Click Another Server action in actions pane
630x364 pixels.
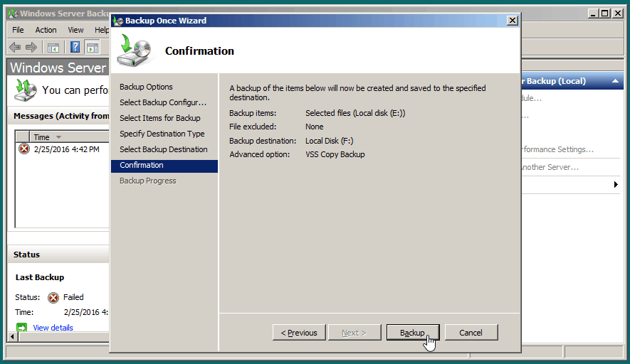550,167
